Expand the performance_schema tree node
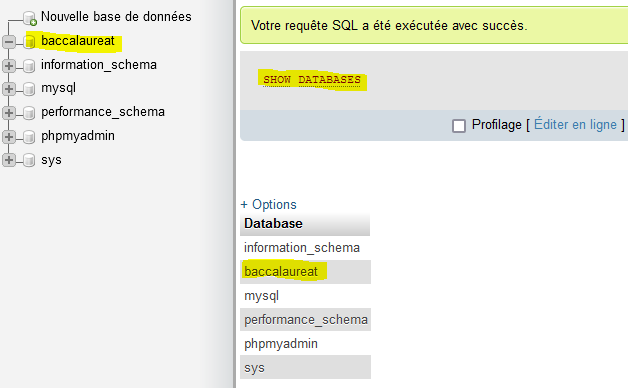The height and width of the screenshot is (388, 628). (x=9, y=113)
